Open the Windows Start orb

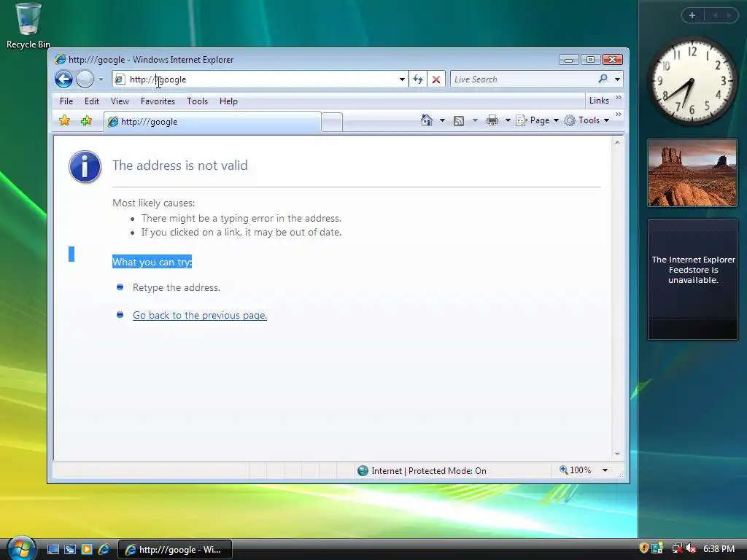(x=21, y=548)
